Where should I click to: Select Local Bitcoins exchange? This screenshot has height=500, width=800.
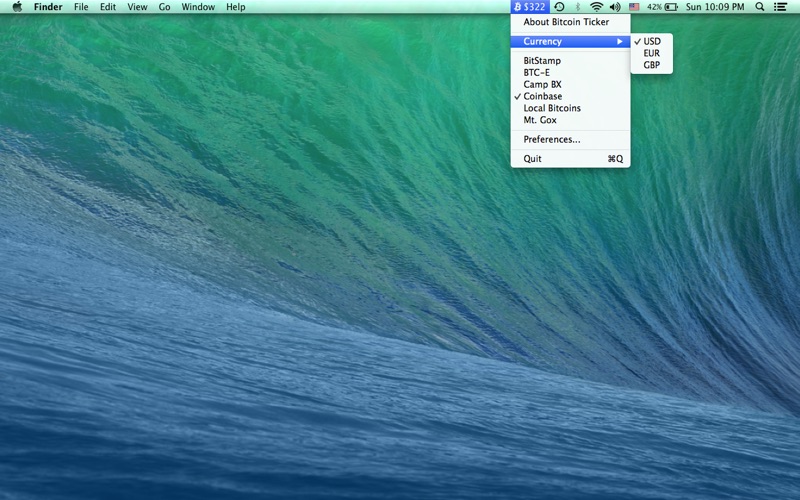pyautogui.click(x=552, y=108)
